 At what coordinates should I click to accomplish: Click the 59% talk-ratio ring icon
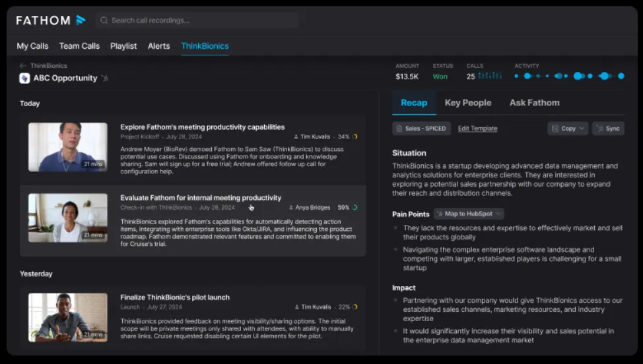click(355, 208)
